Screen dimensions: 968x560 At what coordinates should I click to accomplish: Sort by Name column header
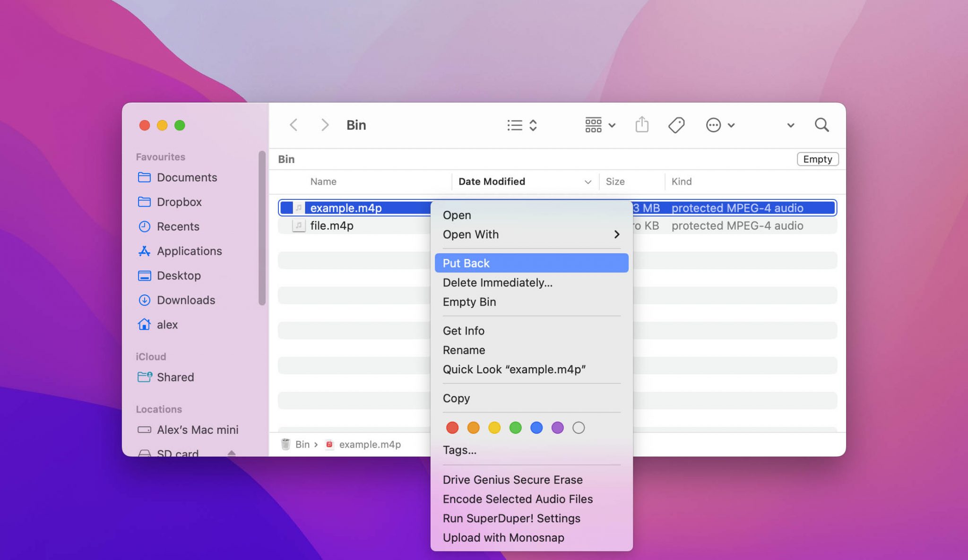pos(323,181)
